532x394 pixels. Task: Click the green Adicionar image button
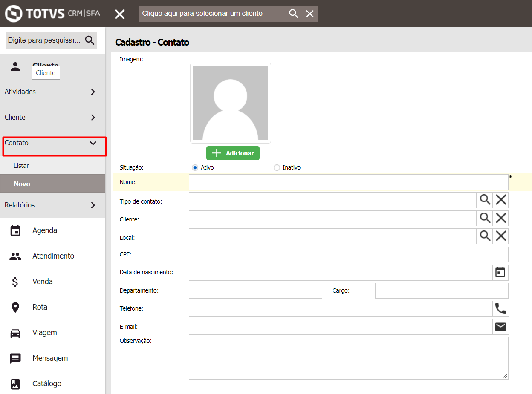click(x=233, y=153)
